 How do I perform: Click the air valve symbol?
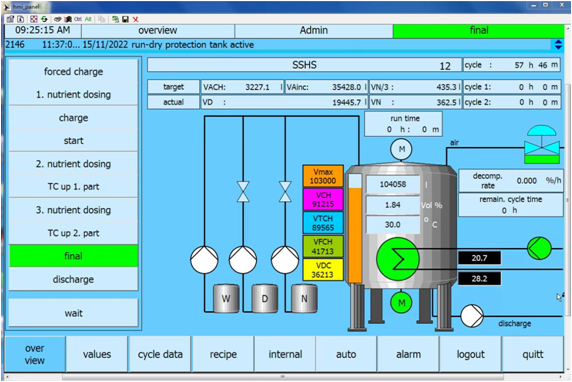click(x=542, y=144)
